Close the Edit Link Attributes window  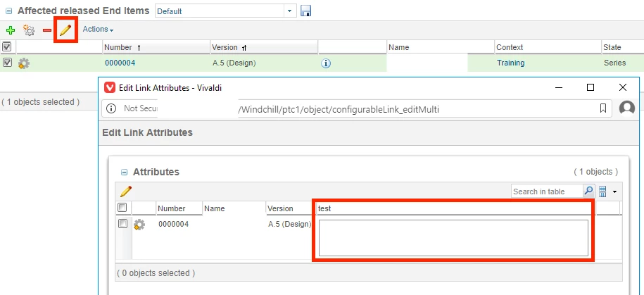[x=623, y=87]
